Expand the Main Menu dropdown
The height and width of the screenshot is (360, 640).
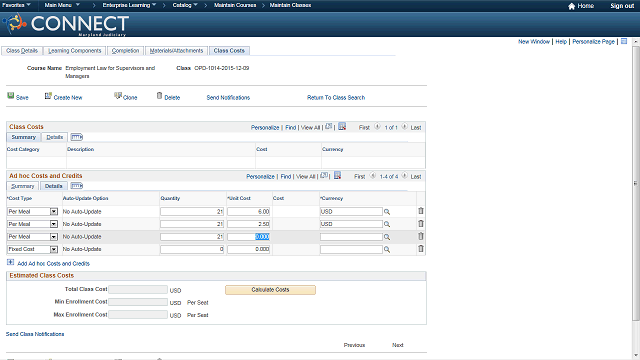point(62,5)
